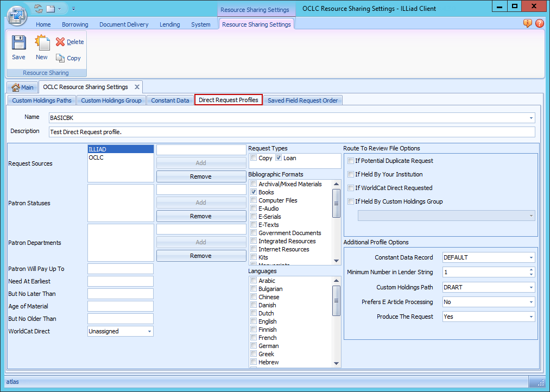Click the orange feedback alert icon
The image size is (550, 392).
pyautogui.click(x=527, y=23)
